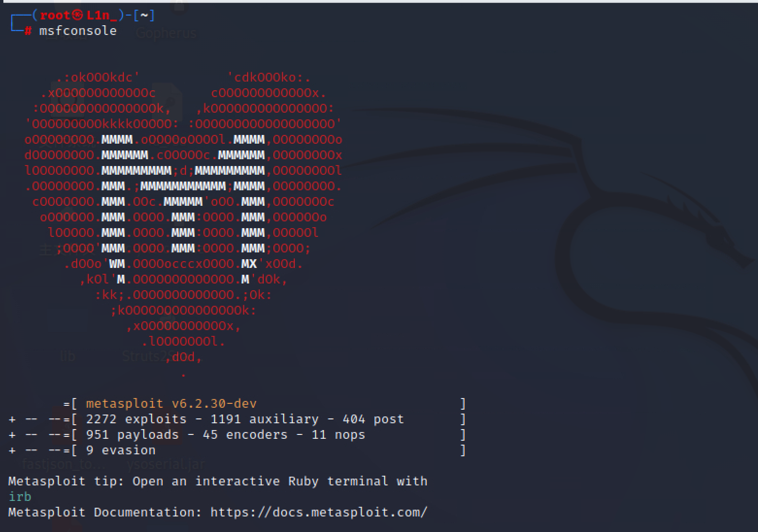Screen dimensions: 758x532
Task: Click the root username in the prompt
Action: [x=55, y=16]
